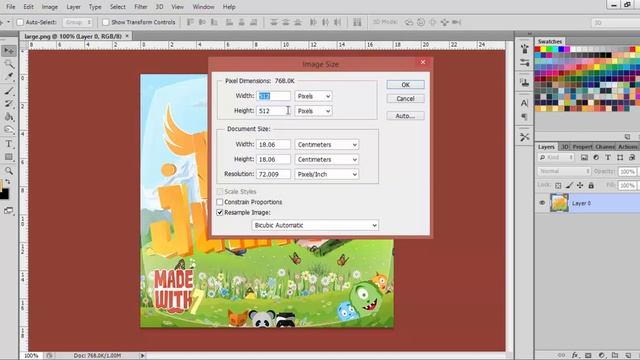640x360 pixels.
Task: Lock layer position
Action: tap(580, 185)
